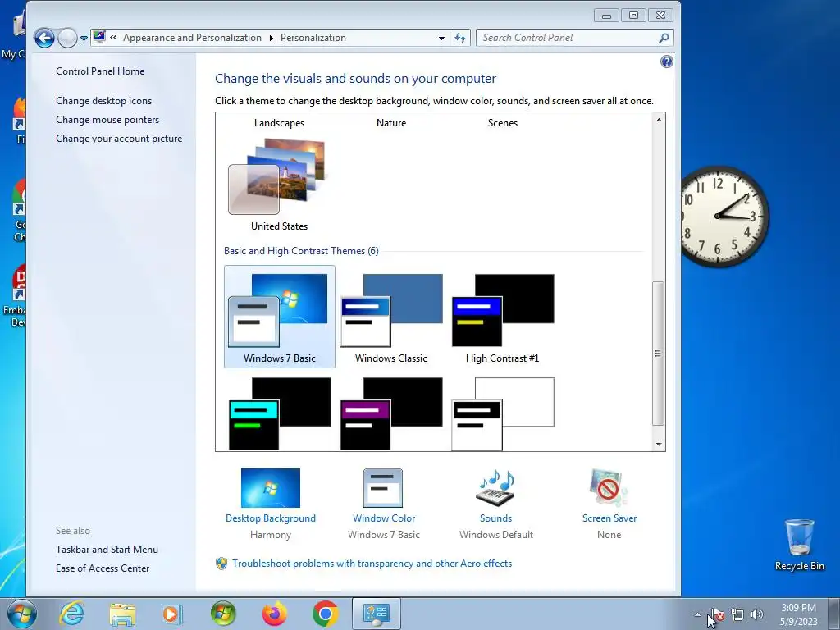
Task: Click the Landscapes theme label
Action: click(x=279, y=123)
